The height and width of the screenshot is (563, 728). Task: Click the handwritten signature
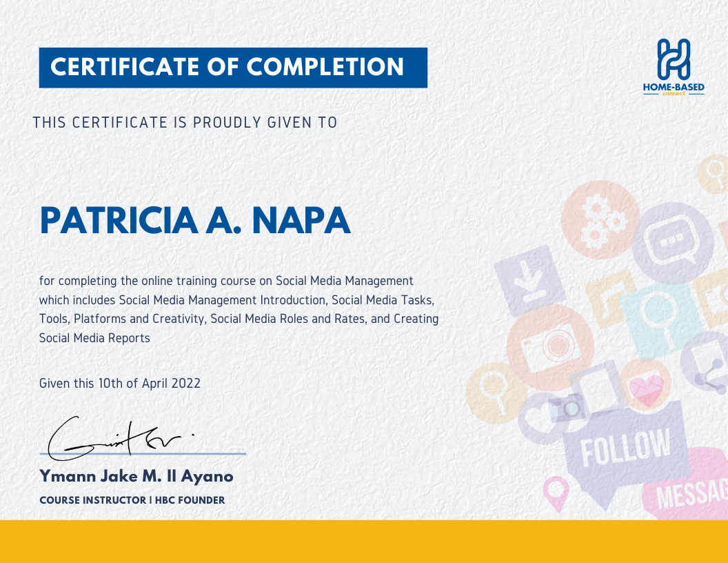tap(121, 438)
